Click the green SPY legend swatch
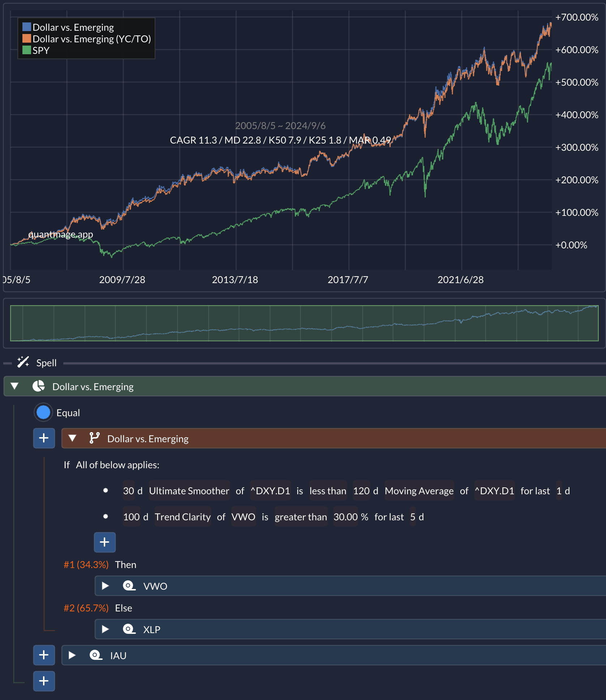Viewport: 606px width, 700px height. tap(27, 50)
